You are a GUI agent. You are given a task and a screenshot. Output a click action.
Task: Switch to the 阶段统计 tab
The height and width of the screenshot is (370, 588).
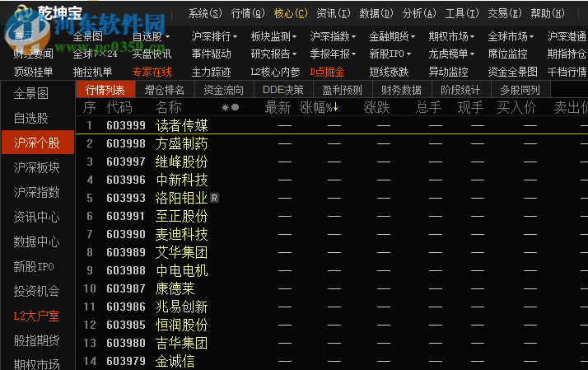pyautogui.click(x=461, y=90)
